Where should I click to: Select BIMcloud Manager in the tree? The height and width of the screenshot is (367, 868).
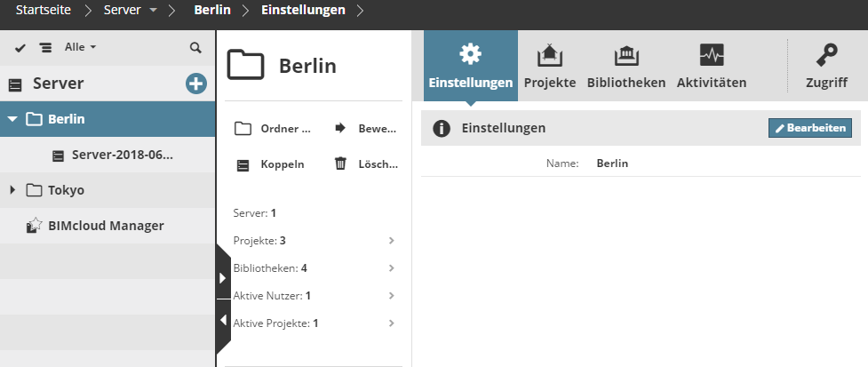[x=106, y=226]
